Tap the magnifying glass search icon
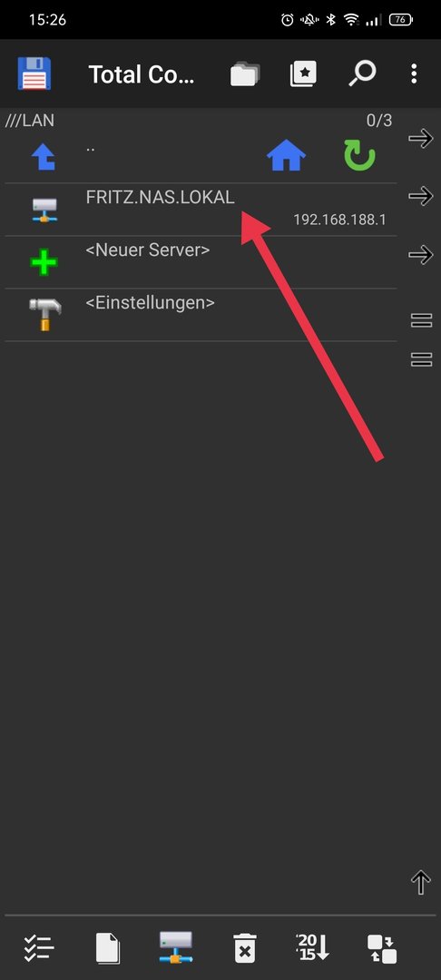This screenshot has height=980, width=441. [362, 73]
